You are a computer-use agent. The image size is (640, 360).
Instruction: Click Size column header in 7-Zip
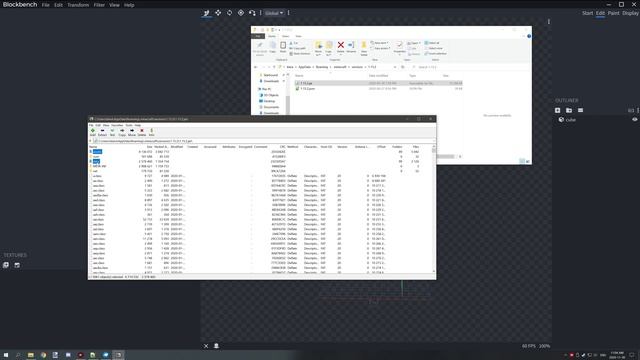149,147
